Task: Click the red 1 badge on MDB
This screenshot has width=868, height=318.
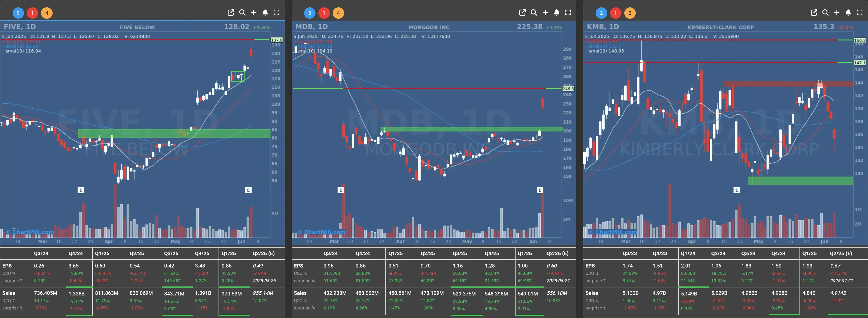Action: pos(324,13)
